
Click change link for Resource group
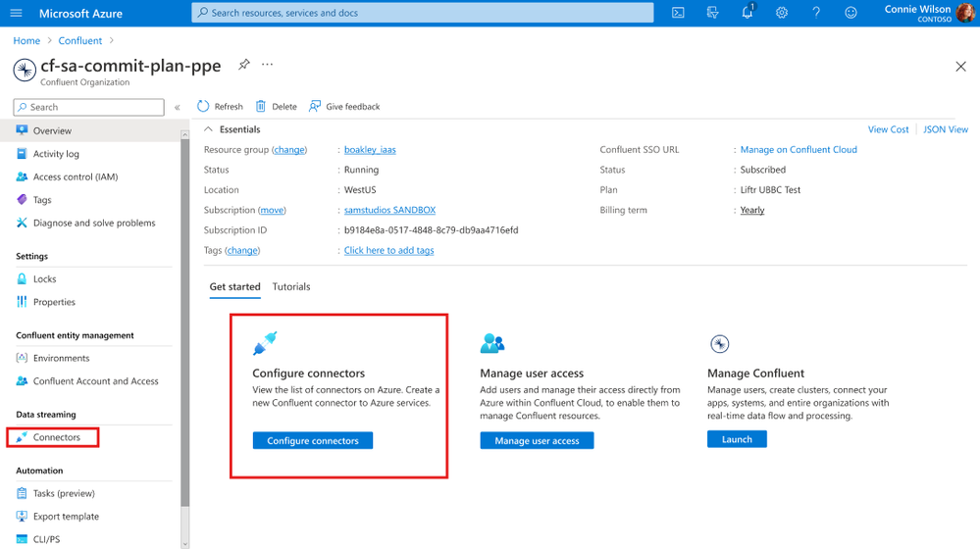(289, 150)
